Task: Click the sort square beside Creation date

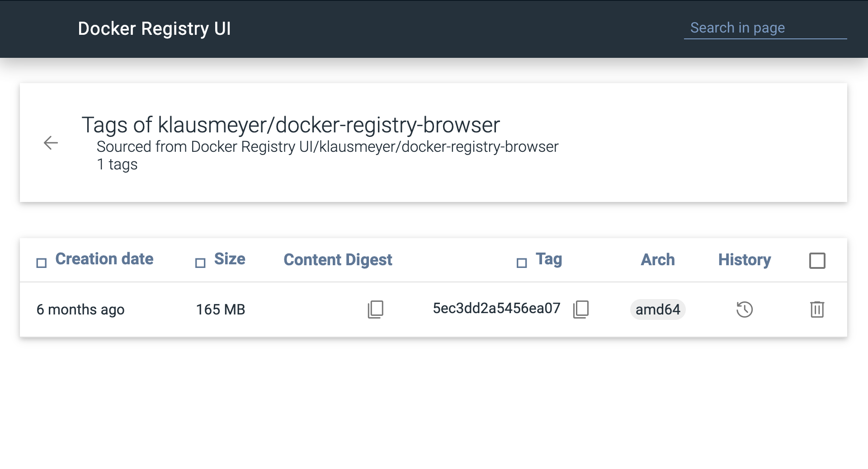Action: point(42,263)
